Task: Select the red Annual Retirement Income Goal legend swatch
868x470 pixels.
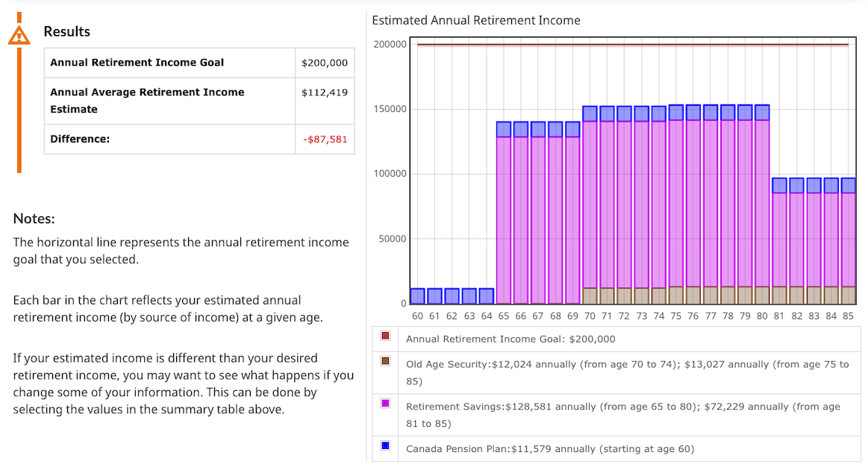Action: (x=384, y=336)
